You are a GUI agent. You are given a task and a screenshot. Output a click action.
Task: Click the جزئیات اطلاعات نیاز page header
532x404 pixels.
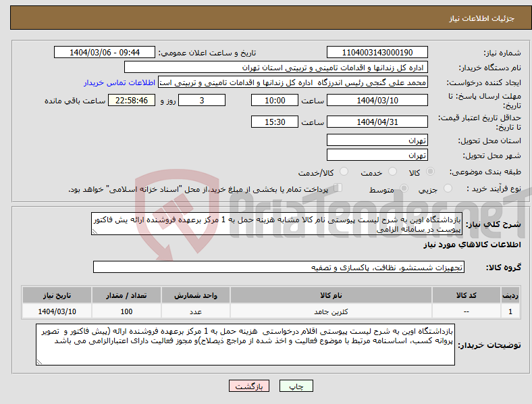[x=482, y=18]
